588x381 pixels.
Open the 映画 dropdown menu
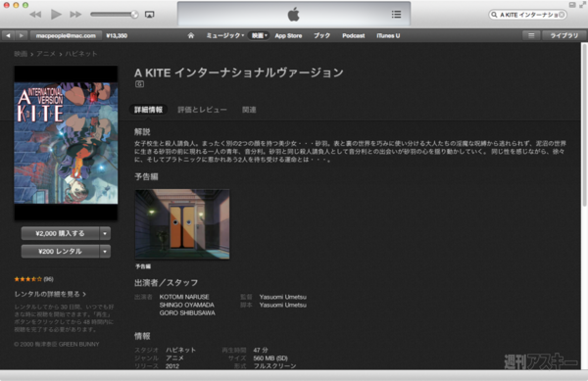click(x=259, y=35)
